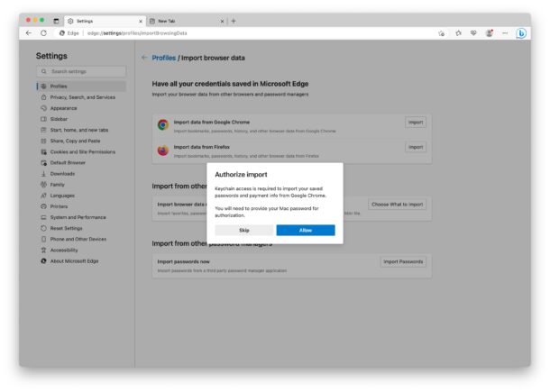This screenshot has width=550, height=392.
Task: Open a new tab with plus button
Action: (234, 21)
